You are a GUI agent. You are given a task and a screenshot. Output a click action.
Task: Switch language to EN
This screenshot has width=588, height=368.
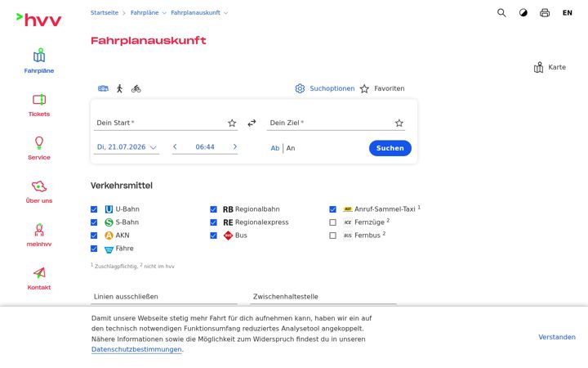(x=567, y=13)
